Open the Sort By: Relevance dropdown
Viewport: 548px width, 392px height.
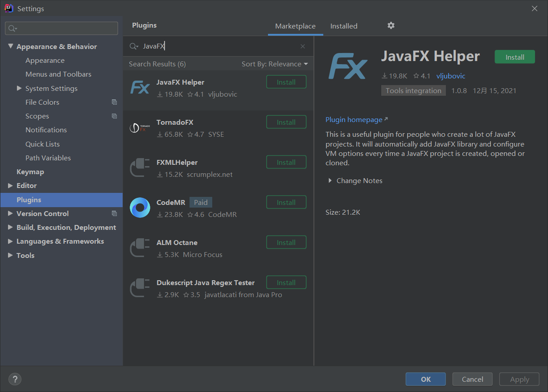(275, 64)
